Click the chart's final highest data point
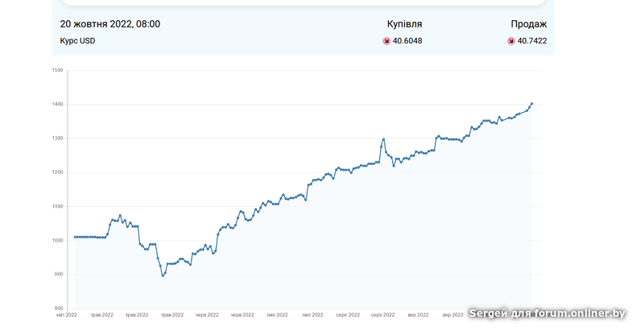The height and width of the screenshot is (332, 644). click(532, 103)
